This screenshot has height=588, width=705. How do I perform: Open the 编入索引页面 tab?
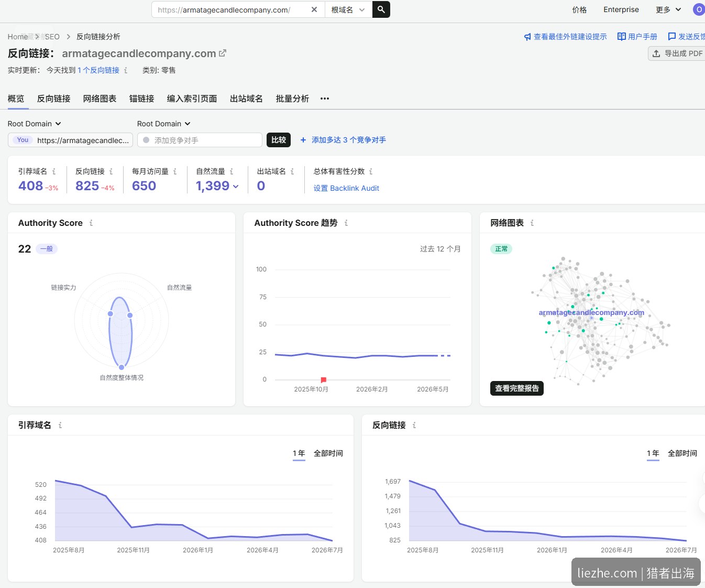[x=192, y=99]
